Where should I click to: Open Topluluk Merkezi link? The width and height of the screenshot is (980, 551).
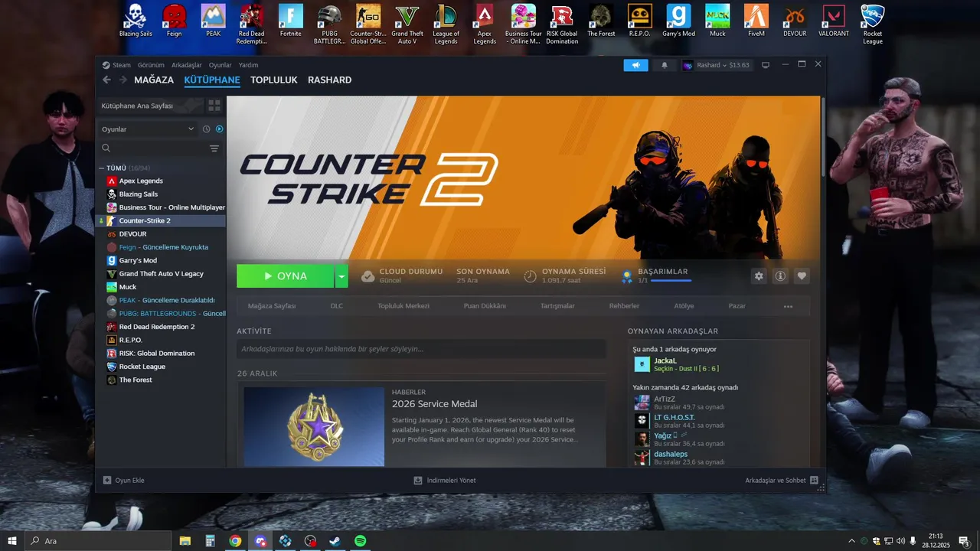point(403,306)
